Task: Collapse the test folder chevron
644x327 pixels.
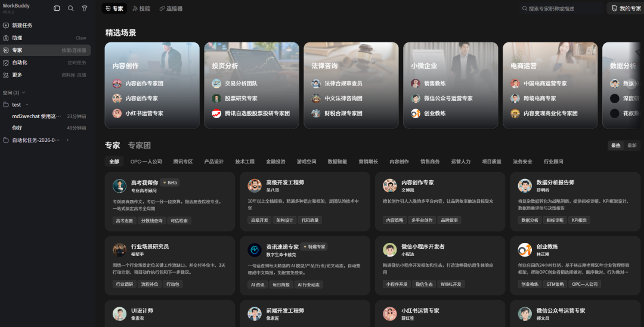Action: [x=27, y=105]
